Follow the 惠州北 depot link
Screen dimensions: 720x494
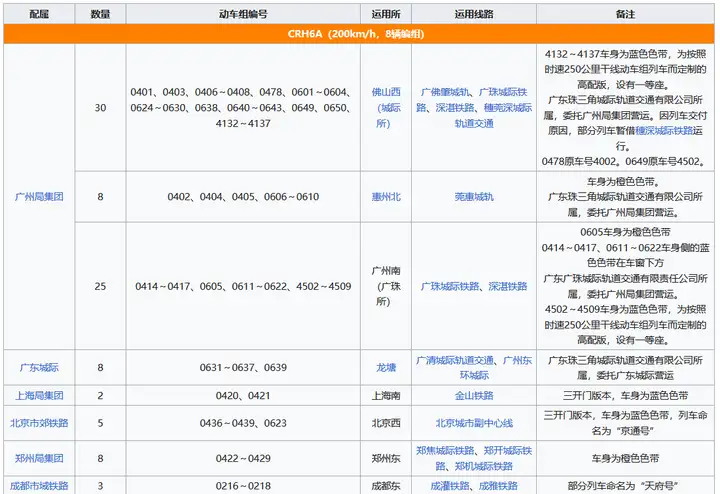click(386, 196)
